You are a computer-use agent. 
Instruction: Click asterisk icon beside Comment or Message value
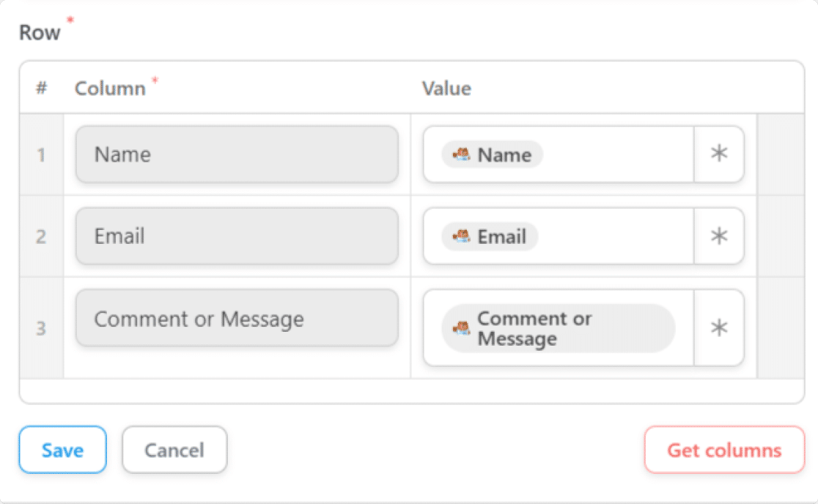click(x=719, y=328)
